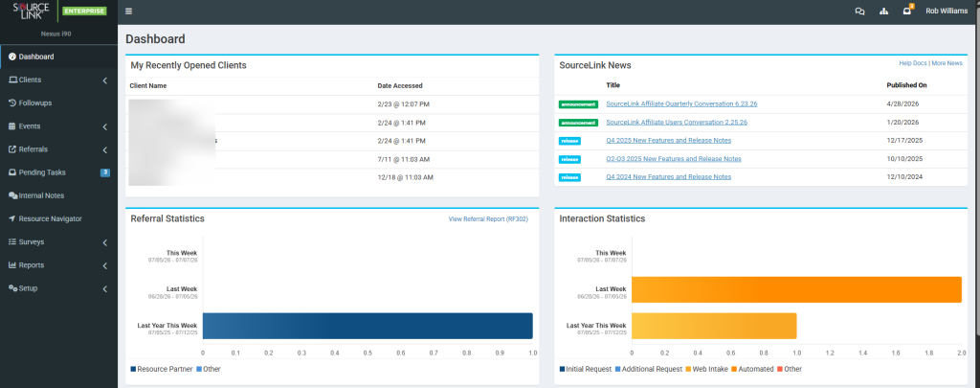Toggle Web Intake legend swatch
This screenshot has width=980, height=388.
coord(689,369)
